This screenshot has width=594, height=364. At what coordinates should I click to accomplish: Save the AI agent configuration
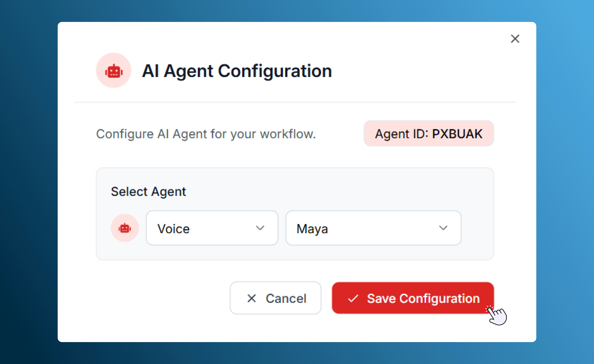tap(412, 299)
